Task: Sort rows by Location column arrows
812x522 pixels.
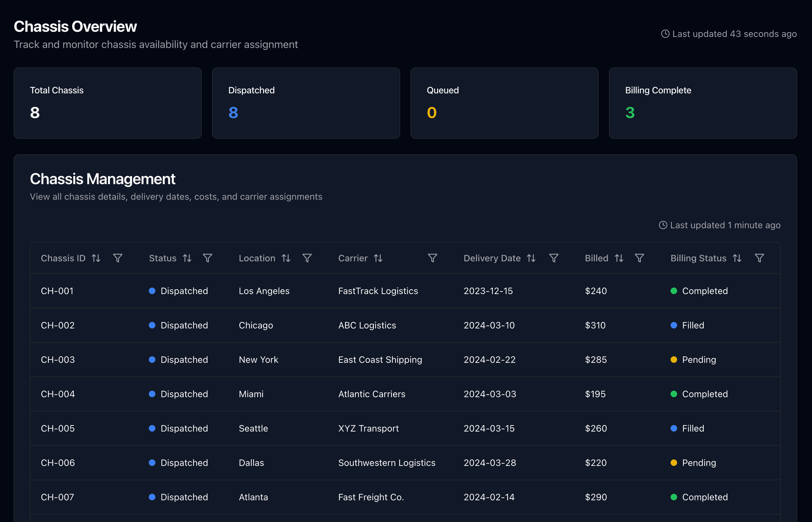Action: [286, 258]
